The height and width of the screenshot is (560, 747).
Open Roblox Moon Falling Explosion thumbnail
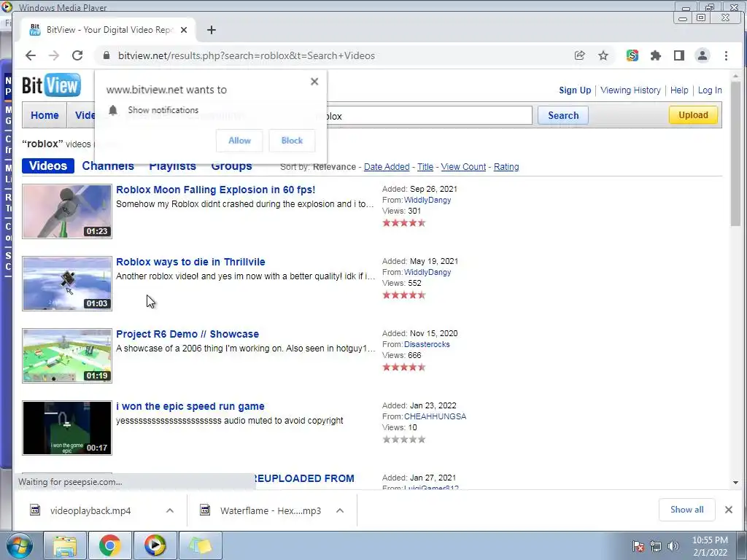67,211
